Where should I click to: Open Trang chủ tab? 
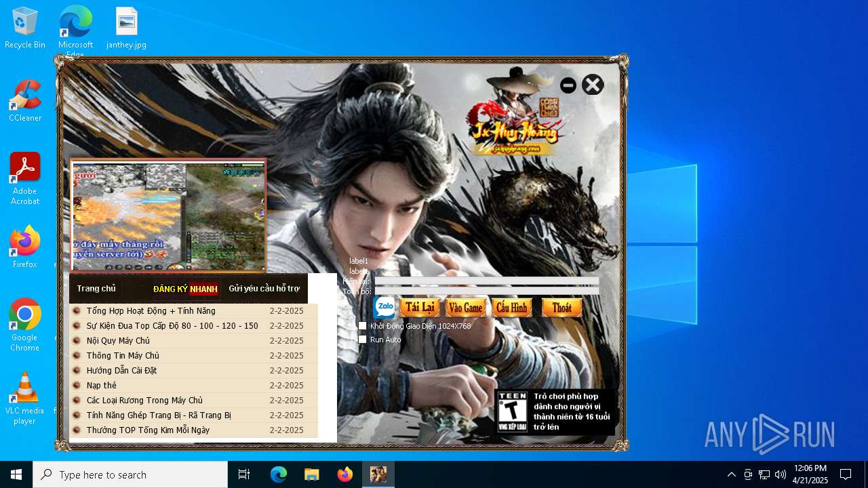tap(96, 289)
